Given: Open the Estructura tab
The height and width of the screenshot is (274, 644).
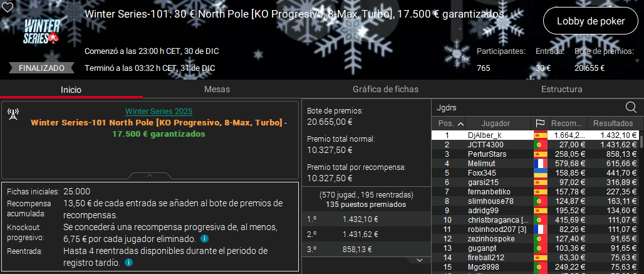Looking at the screenshot, I should point(561,90).
